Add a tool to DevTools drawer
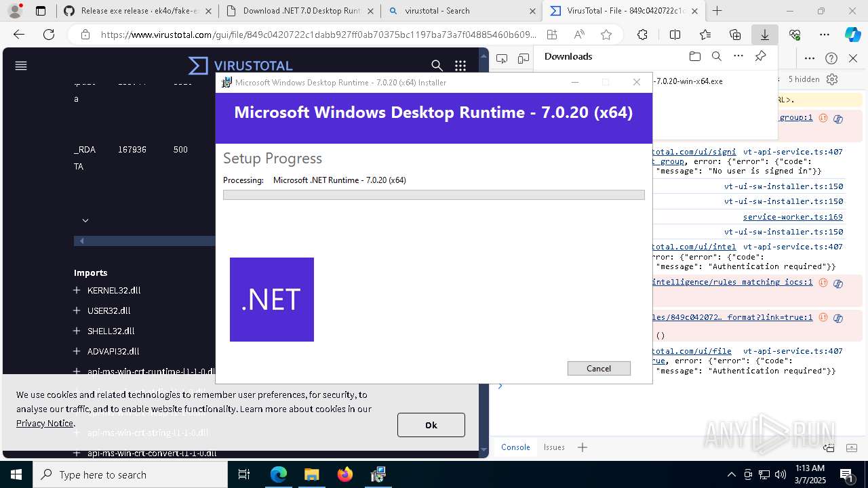 tap(583, 447)
